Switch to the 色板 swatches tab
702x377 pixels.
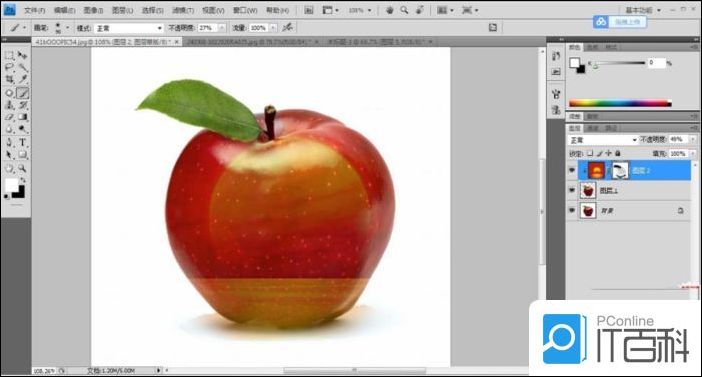pos(592,47)
